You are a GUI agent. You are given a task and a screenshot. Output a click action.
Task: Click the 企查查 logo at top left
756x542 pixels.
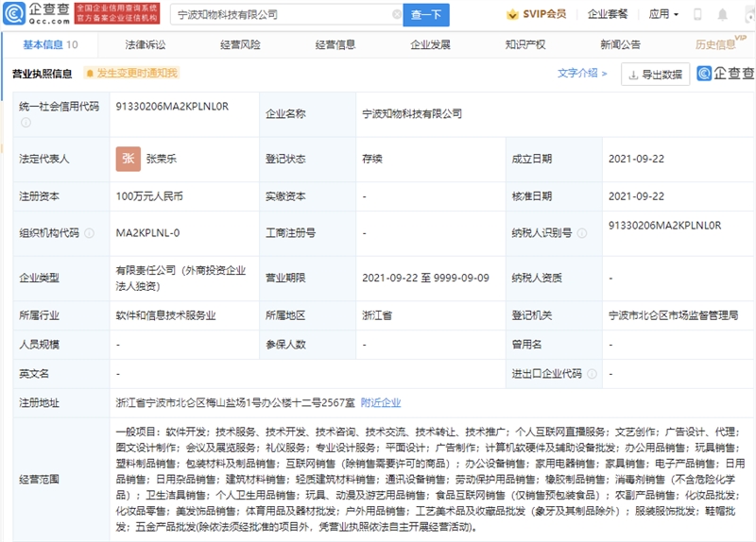[35, 14]
